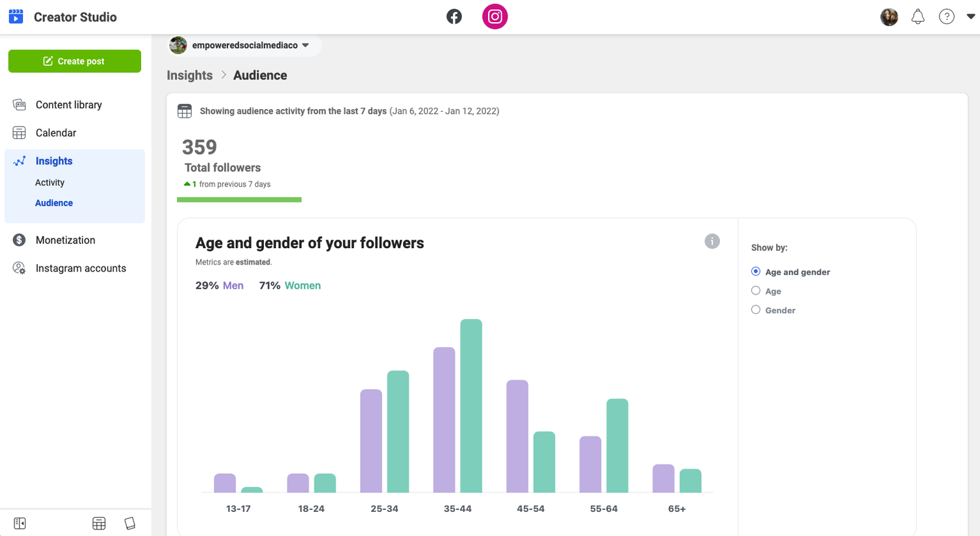Viewport: 980px width, 536px height.
Task: Switch to the Facebook platform icon
Action: click(x=454, y=16)
